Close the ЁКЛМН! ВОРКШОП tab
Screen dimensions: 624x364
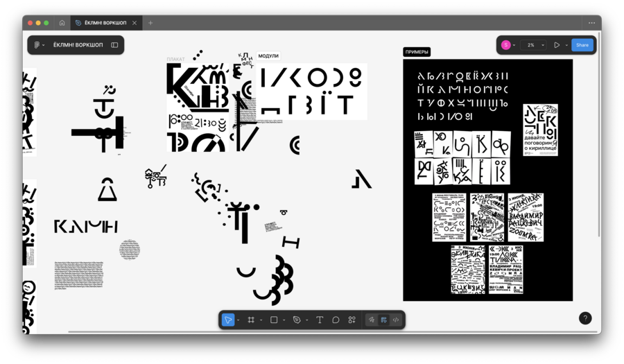coord(135,23)
